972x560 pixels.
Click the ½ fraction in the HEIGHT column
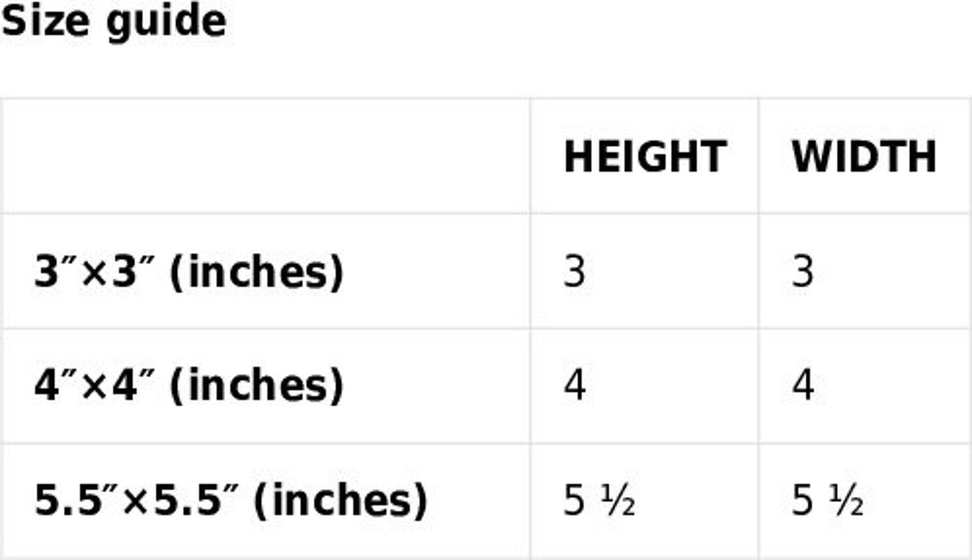click(x=618, y=502)
